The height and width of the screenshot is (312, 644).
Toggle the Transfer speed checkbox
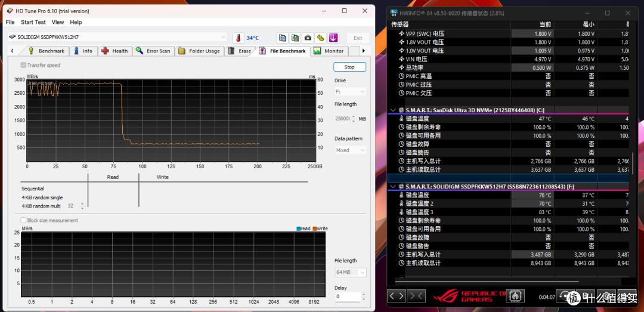24,66
